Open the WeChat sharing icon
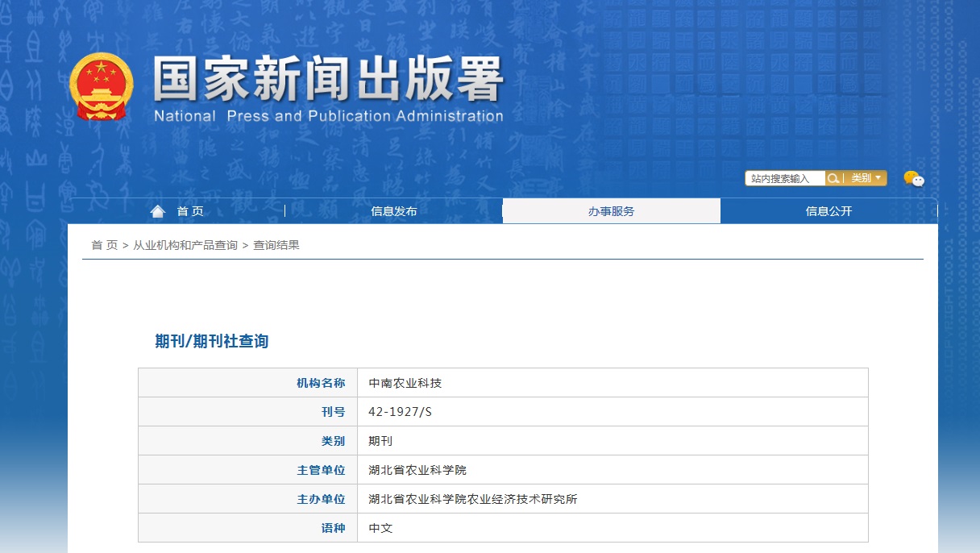 911,179
